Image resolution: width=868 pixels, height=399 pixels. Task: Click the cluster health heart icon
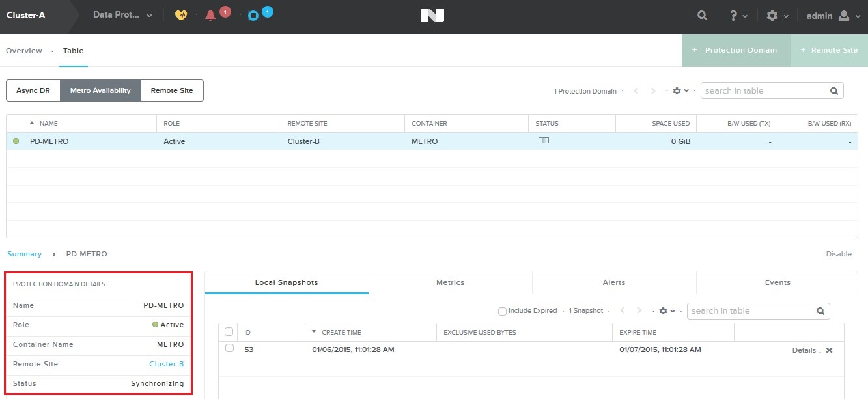point(181,16)
